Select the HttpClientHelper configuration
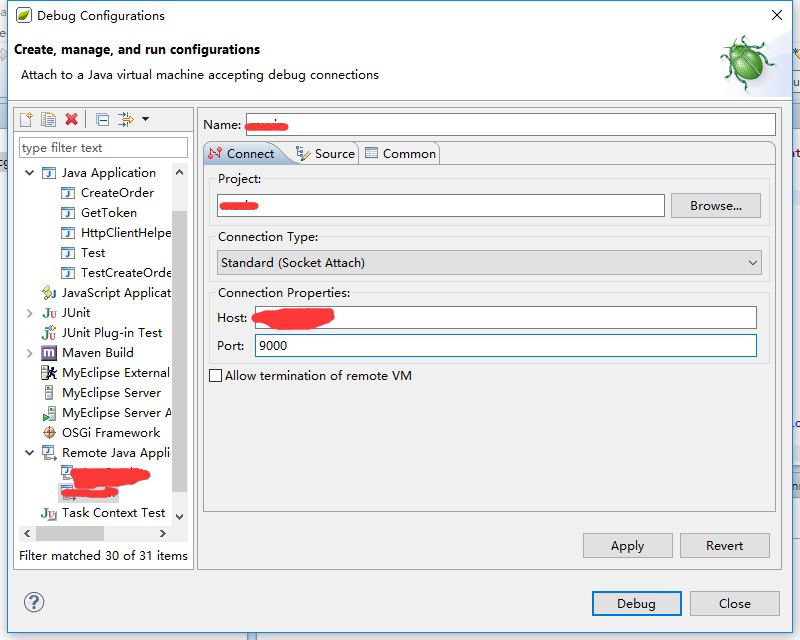Screen dimensions: 800x640 click(126, 233)
